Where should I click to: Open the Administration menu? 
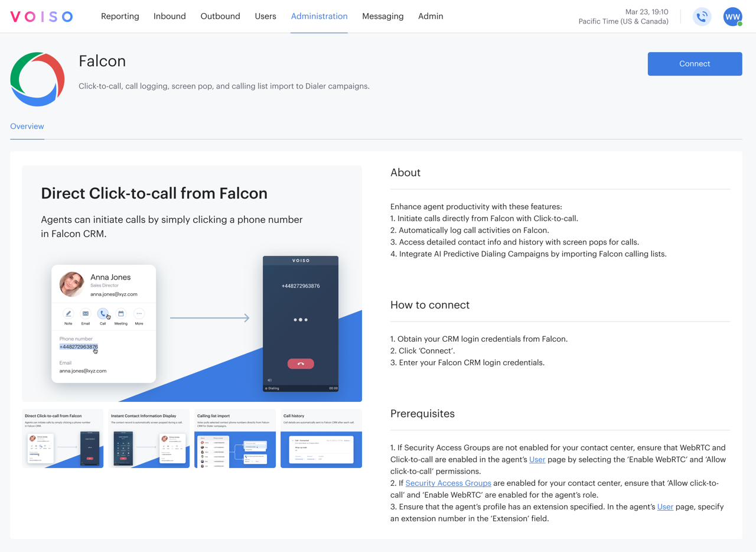(x=319, y=17)
